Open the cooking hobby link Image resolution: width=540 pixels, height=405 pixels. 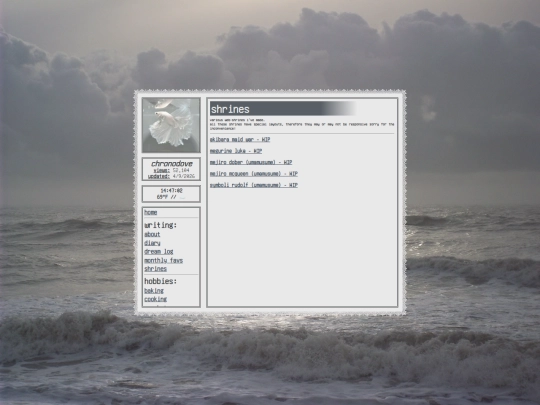[155, 299]
